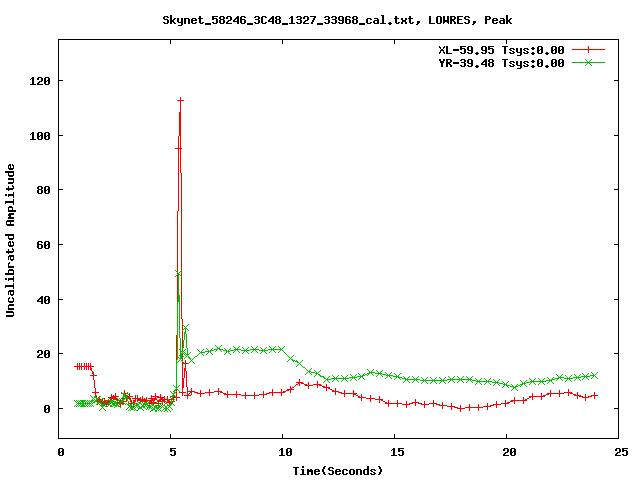Screen dimensions: 640x480
Task: Click the x-axis tick label 15
Action: 397,452
